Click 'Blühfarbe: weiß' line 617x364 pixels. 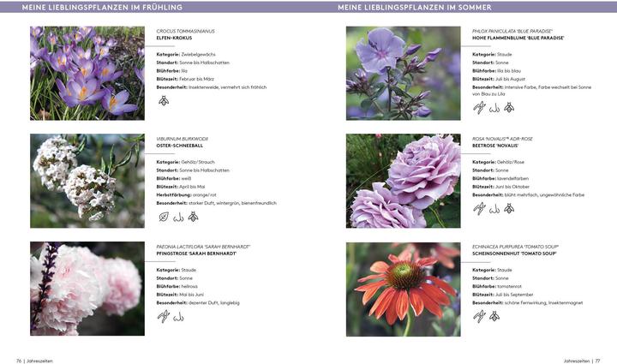click(173, 178)
